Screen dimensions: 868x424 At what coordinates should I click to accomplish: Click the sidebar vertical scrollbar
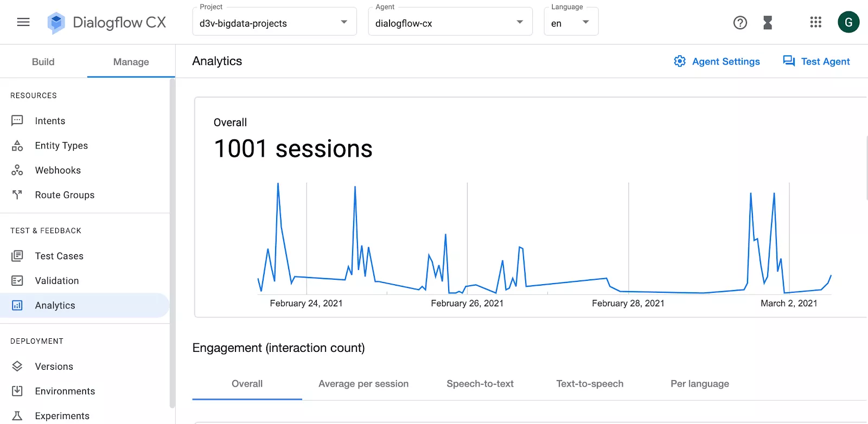point(172,244)
